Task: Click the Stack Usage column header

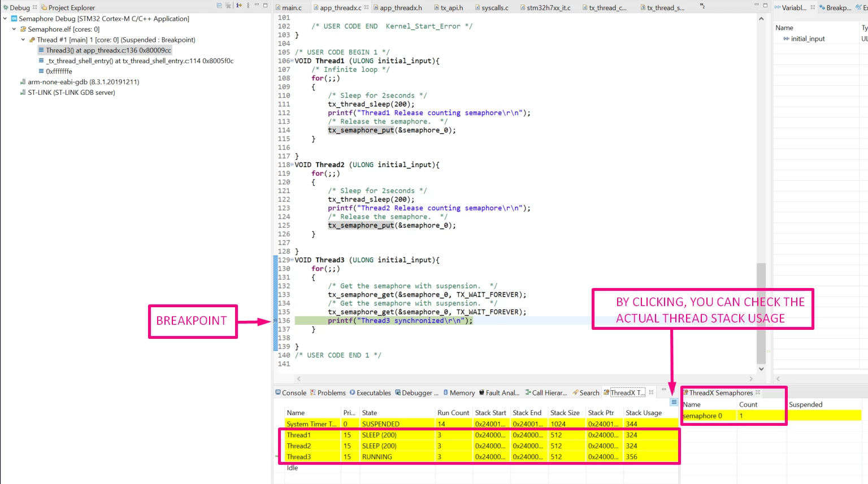Action: 644,413
